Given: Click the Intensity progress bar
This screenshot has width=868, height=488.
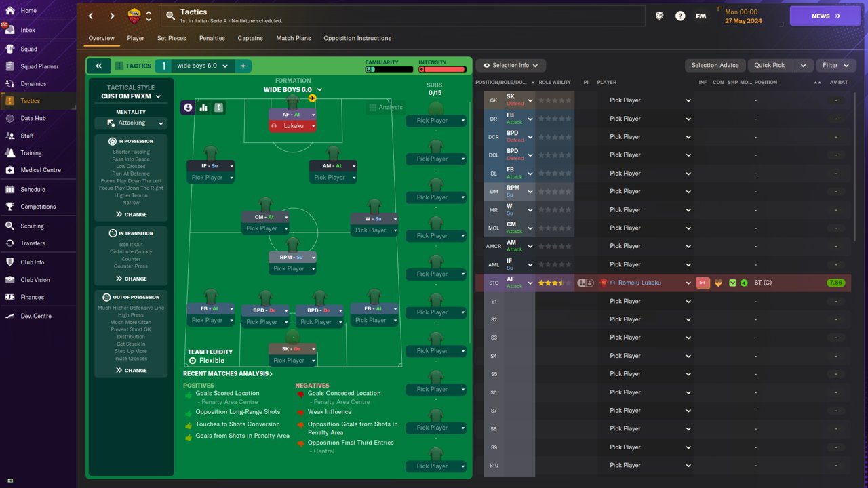Looking at the screenshot, I should [x=442, y=69].
